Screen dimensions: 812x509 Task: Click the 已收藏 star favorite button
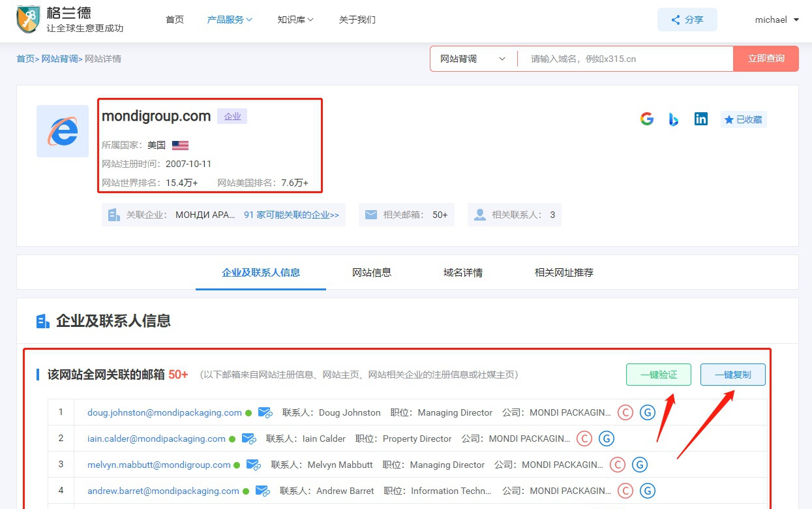[744, 119]
